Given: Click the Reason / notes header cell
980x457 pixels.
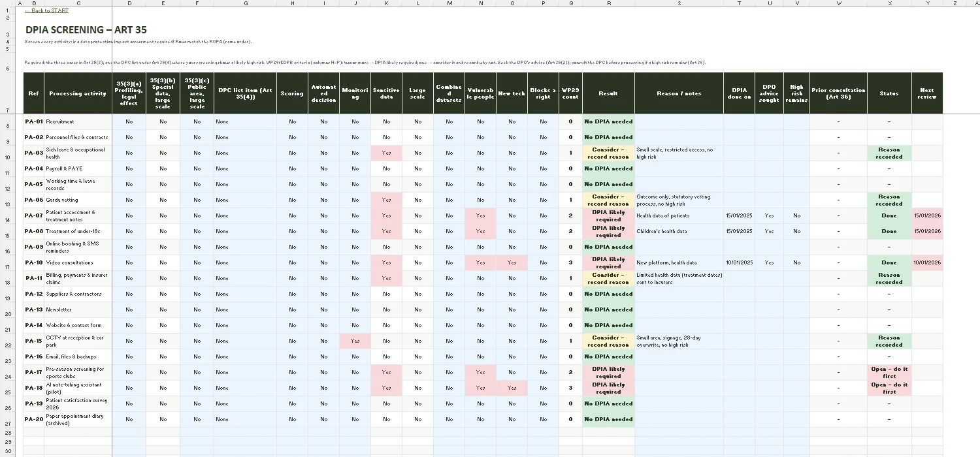Looking at the screenshot, I should pos(679,93).
